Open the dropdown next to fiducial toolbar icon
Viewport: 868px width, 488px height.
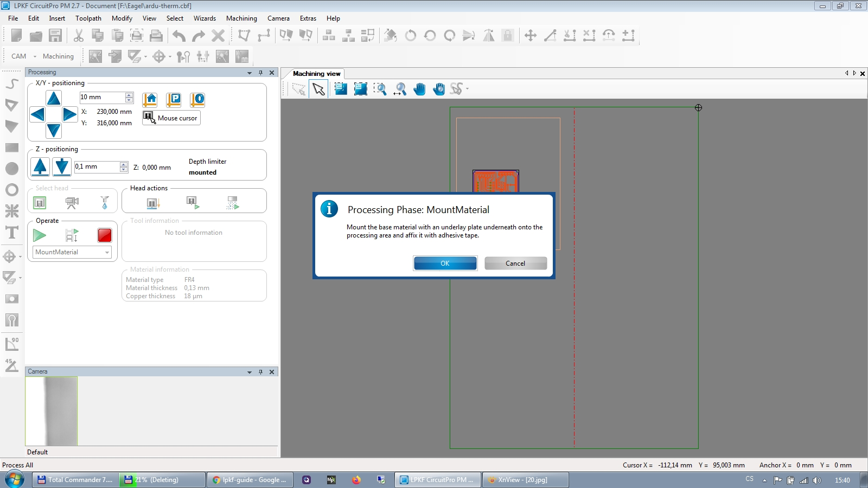coord(170,57)
